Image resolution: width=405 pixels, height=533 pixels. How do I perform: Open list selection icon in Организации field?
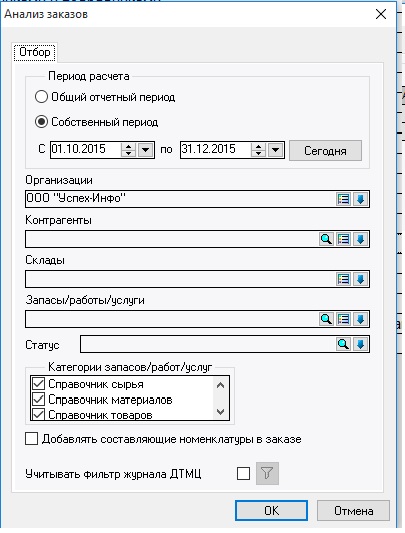click(x=343, y=199)
